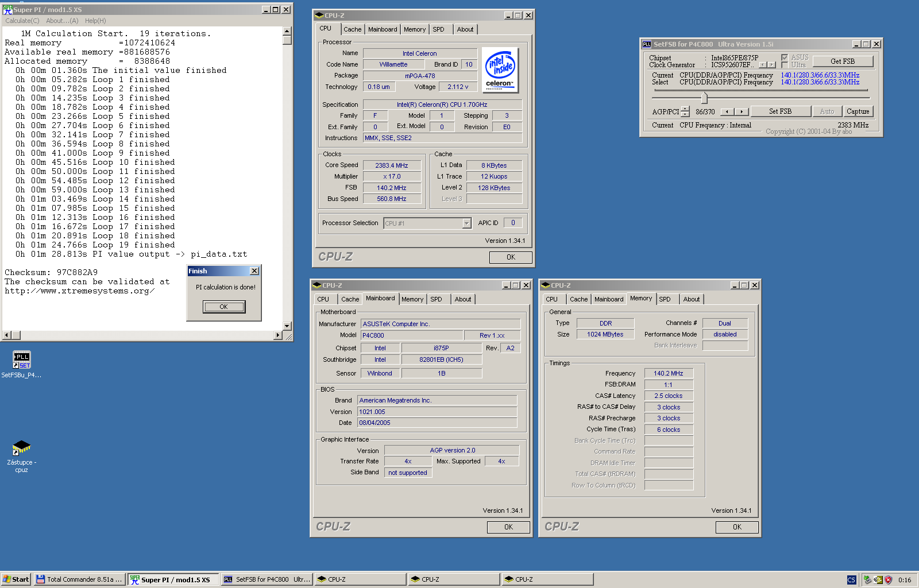Select the Zástupce - cpuz desktop icon
Image resolution: width=919 pixels, height=588 pixels.
(21, 448)
